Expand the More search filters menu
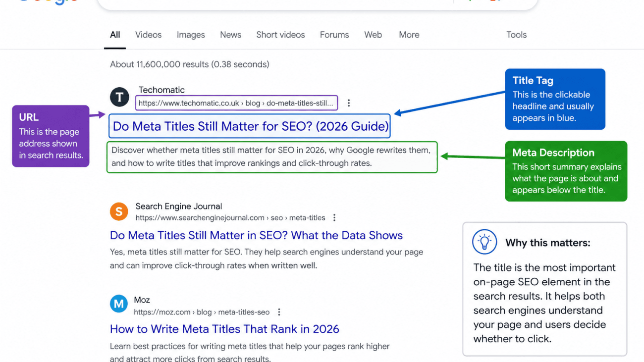 tap(409, 35)
